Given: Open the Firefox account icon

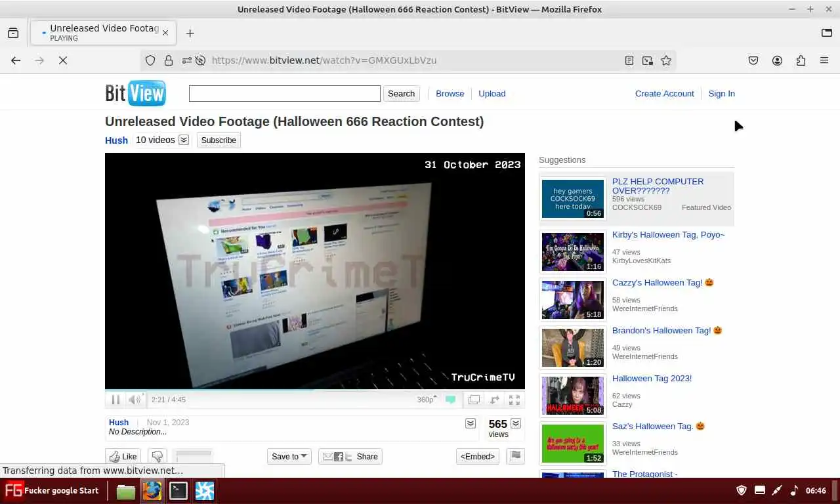Looking at the screenshot, I should pyautogui.click(x=777, y=60).
